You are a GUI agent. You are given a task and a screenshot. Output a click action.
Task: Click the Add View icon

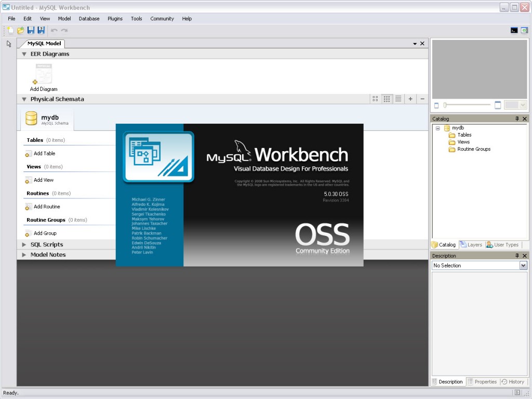coord(28,180)
